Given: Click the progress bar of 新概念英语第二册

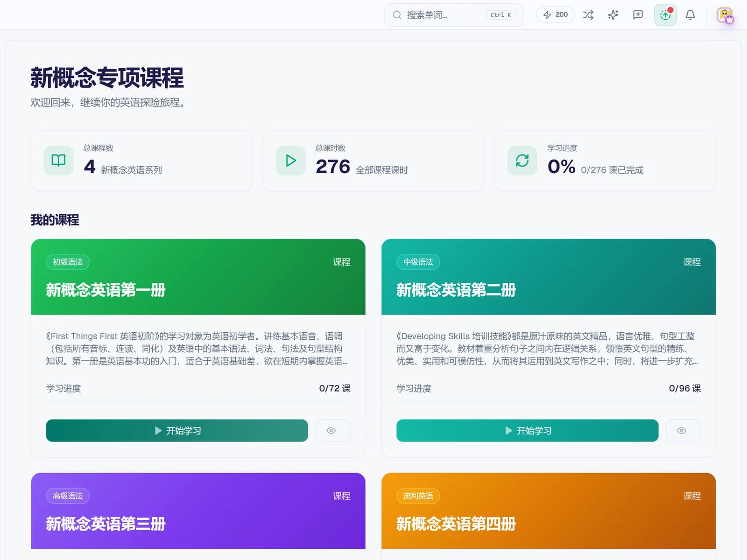Looking at the screenshot, I should [549, 401].
